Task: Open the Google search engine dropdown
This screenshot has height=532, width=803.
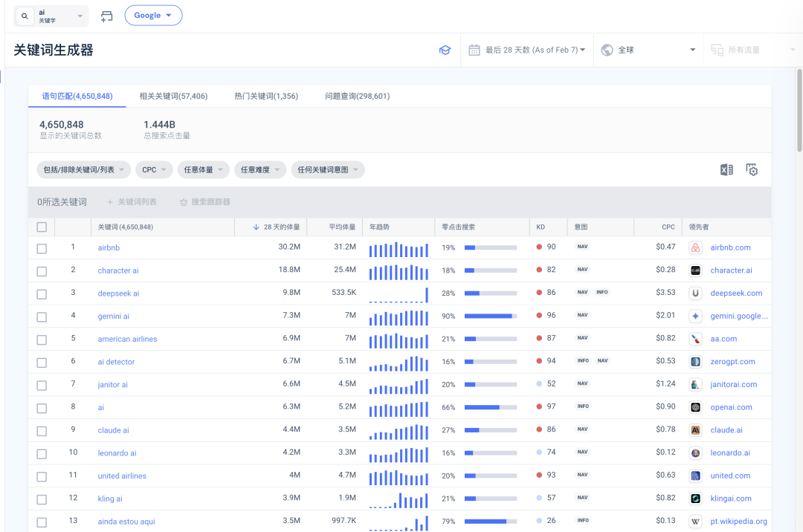Action: (x=153, y=16)
